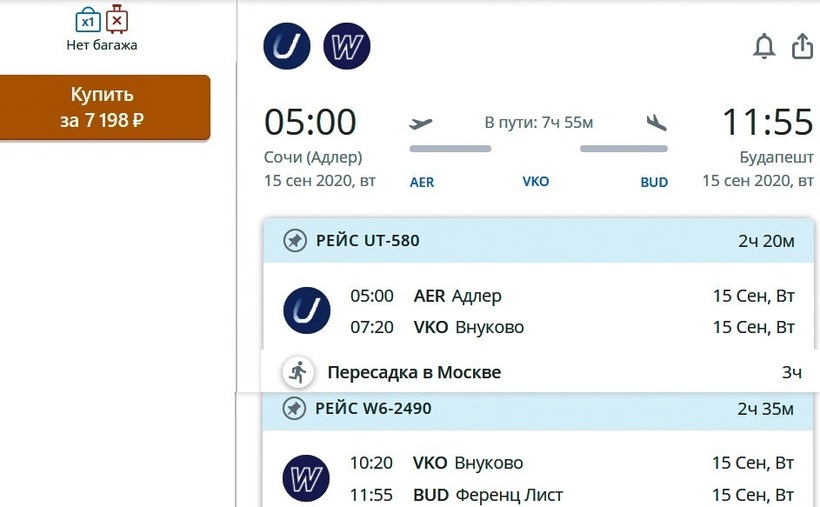Click the share icon

click(x=802, y=46)
